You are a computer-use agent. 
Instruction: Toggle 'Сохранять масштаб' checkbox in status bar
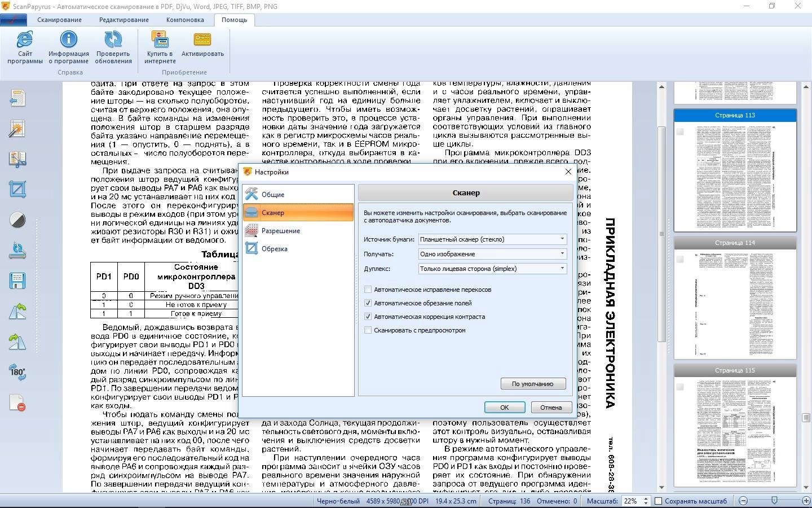[x=657, y=501]
